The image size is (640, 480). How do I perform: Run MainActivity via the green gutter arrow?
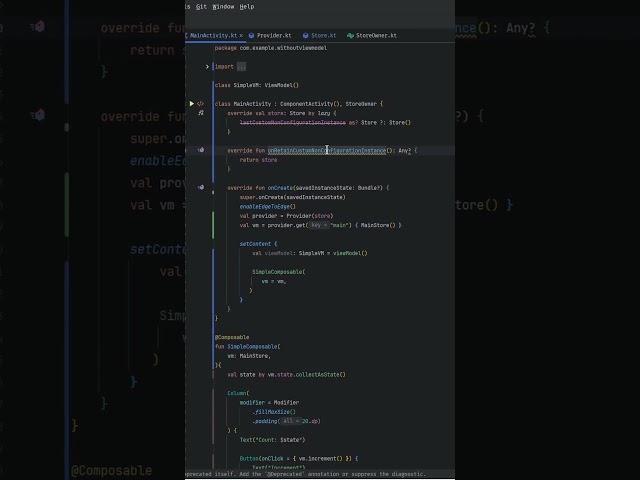pos(191,104)
